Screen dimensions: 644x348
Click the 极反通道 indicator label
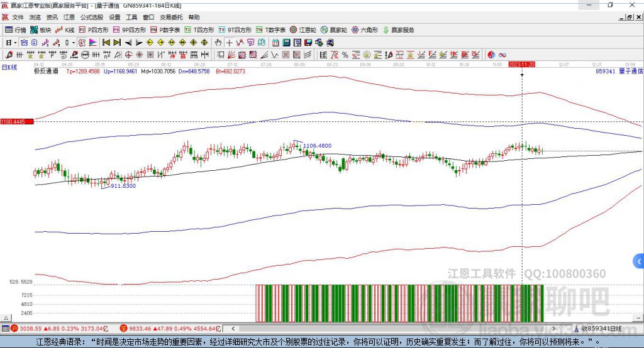(x=46, y=72)
